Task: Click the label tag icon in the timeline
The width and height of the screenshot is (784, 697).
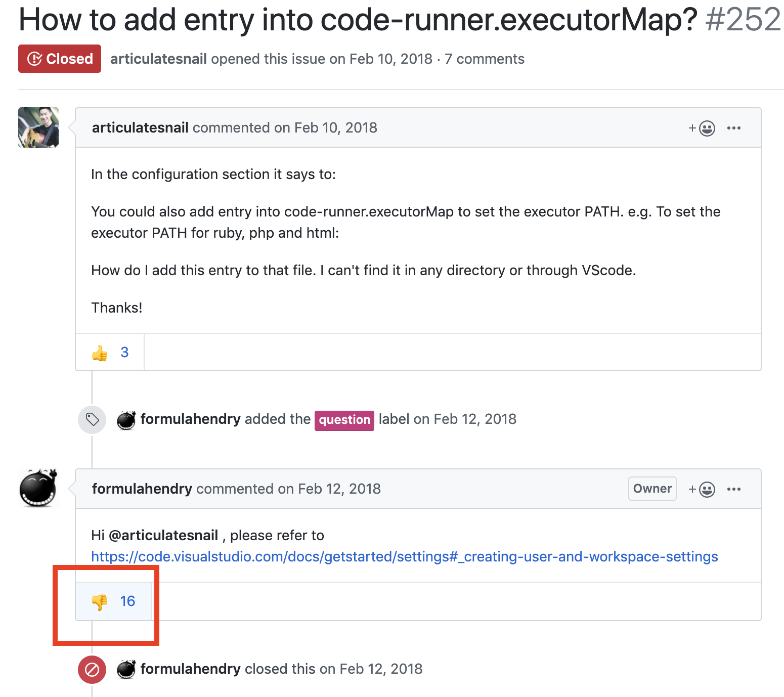Action: pos(92,419)
